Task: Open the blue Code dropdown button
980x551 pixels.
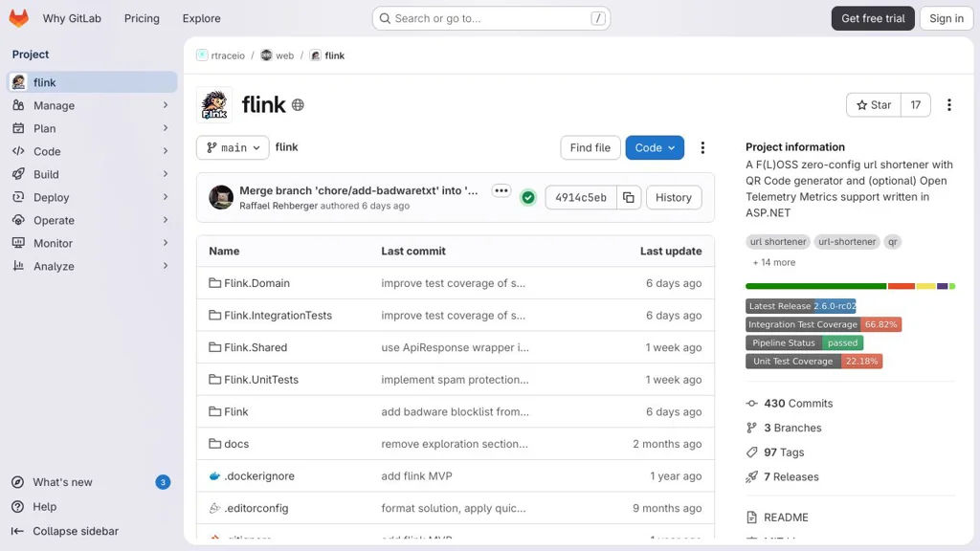Action: 655,147
